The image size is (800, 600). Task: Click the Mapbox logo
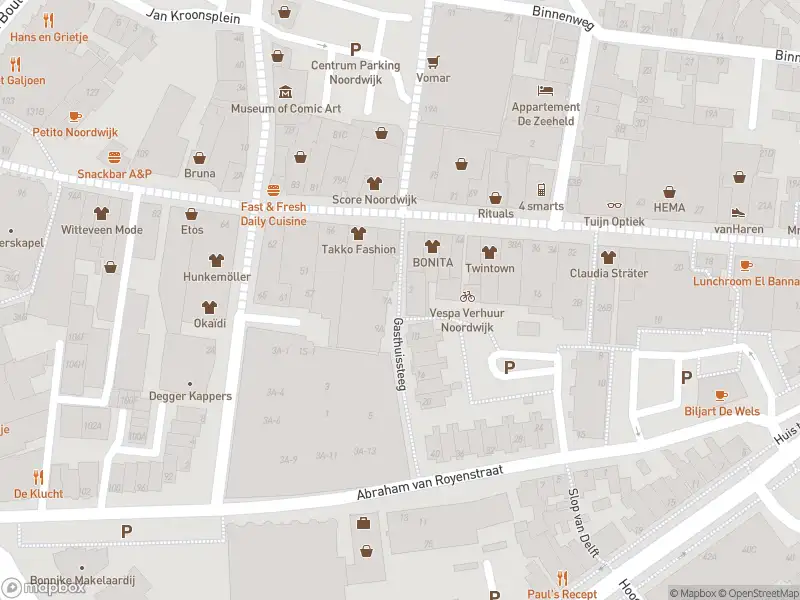coord(43,588)
